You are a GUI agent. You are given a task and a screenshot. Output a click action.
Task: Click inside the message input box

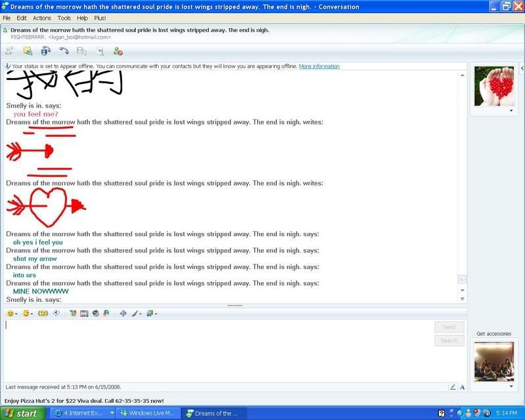[x=217, y=348]
